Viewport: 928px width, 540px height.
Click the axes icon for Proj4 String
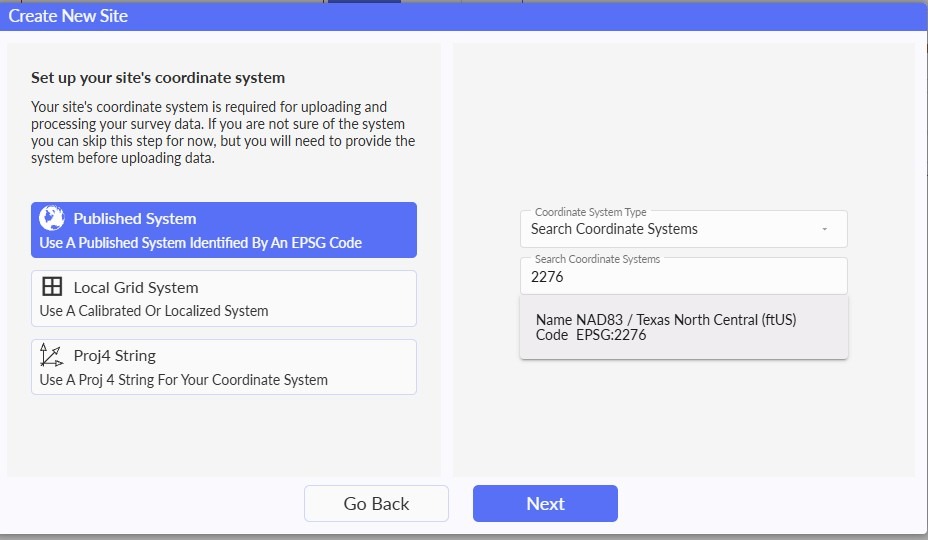[51, 355]
